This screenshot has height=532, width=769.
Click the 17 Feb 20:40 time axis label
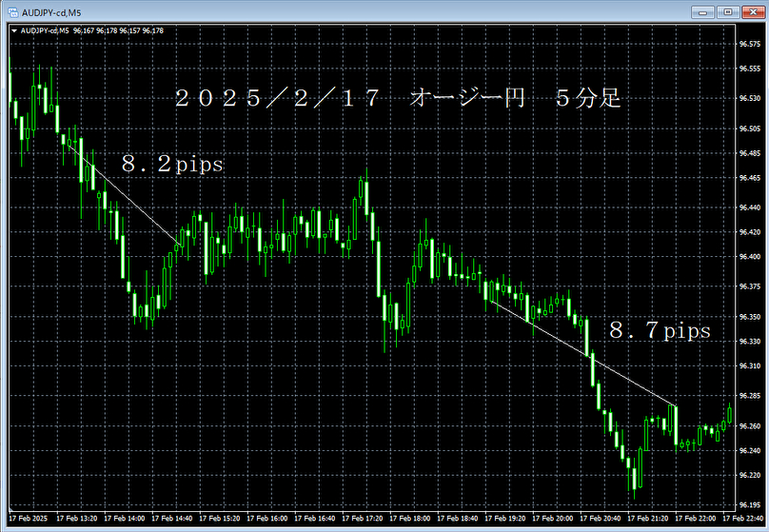pos(600,519)
